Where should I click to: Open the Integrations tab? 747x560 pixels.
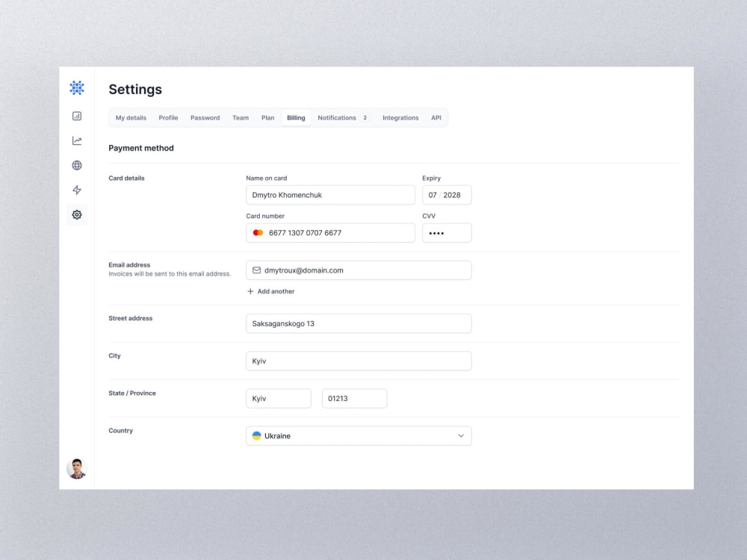tap(400, 117)
